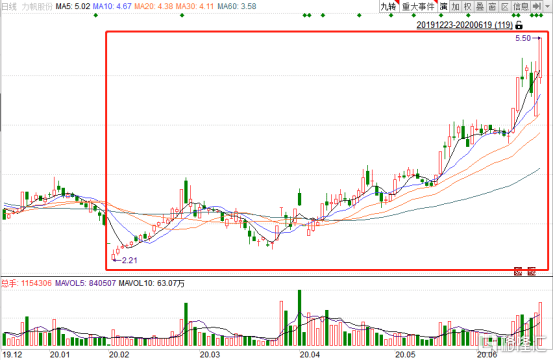This screenshot has width=553, height=360.
Task: Click the 窗 window button
Action: tap(492, 6)
